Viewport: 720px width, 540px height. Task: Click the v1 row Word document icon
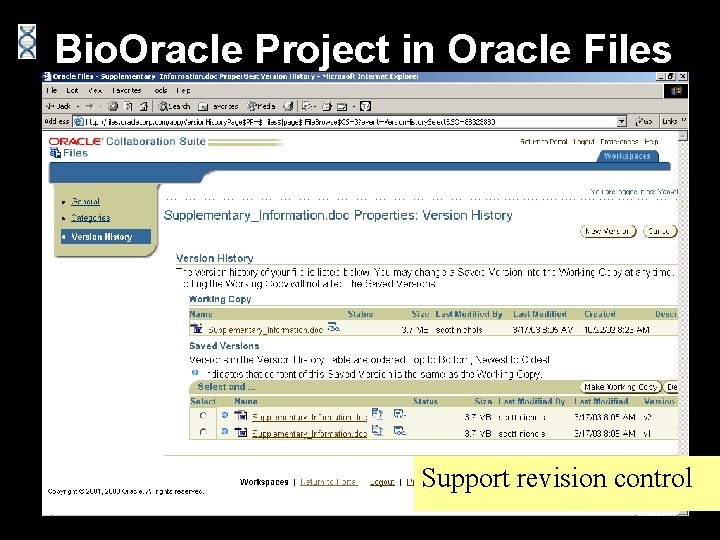(241, 432)
